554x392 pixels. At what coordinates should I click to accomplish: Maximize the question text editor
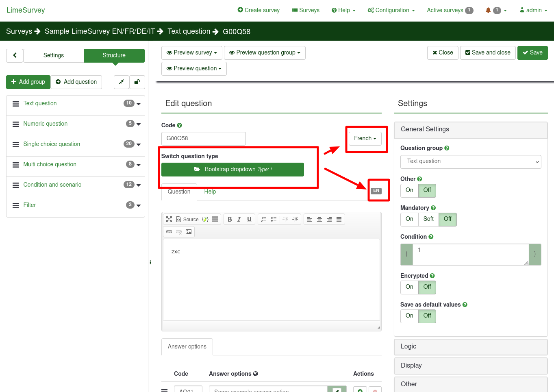169,219
